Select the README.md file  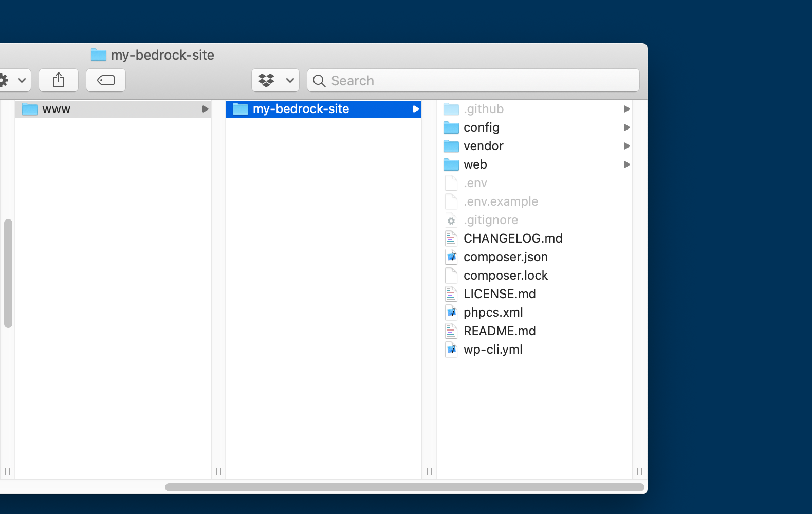coord(499,331)
